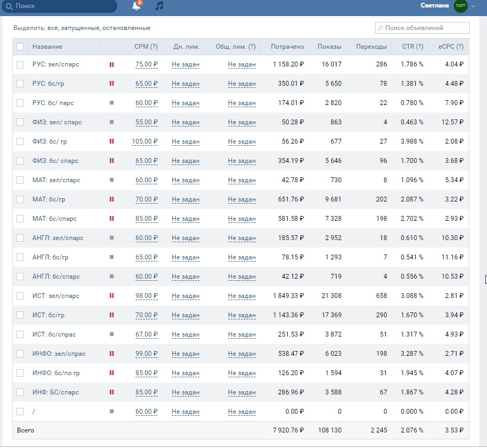The width and height of the screenshot is (487, 448).
Task: Click stopped status icon for the "/" ad
Action: point(111,412)
